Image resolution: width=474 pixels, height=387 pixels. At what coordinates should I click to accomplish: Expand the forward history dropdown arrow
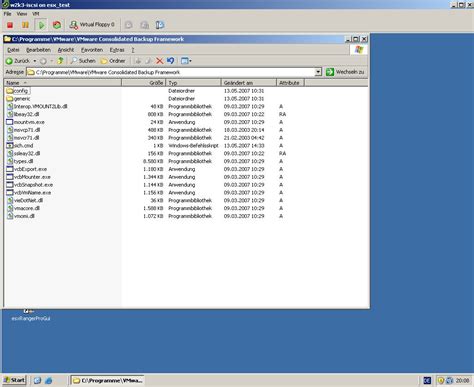[52, 61]
